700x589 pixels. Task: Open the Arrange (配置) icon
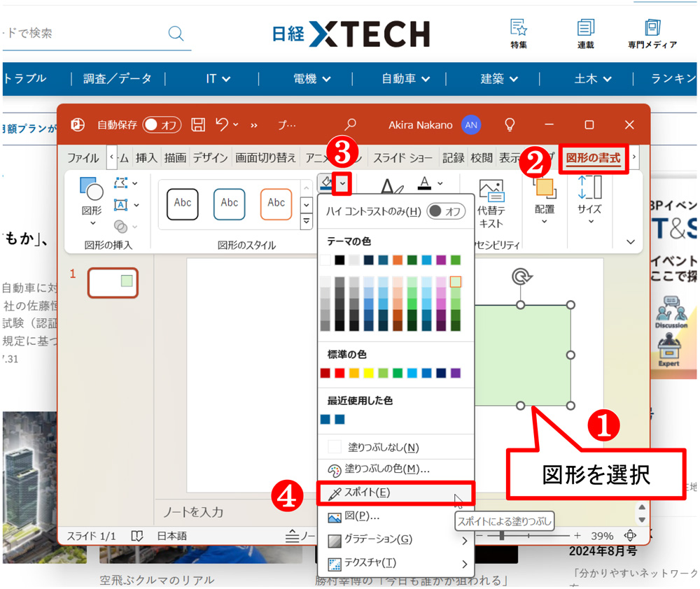(x=545, y=187)
